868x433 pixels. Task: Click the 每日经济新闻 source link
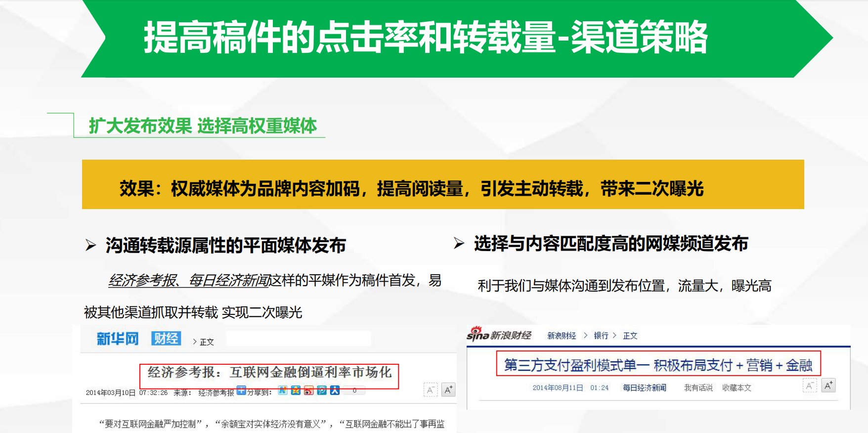[644, 388]
